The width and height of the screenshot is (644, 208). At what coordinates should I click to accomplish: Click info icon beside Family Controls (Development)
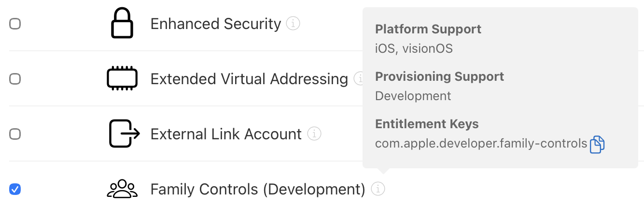coord(378,189)
